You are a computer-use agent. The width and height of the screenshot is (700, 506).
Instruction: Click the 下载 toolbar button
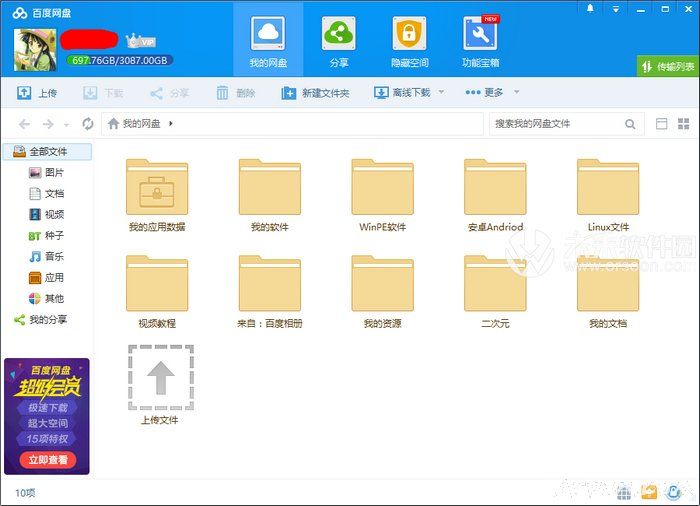click(103, 93)
